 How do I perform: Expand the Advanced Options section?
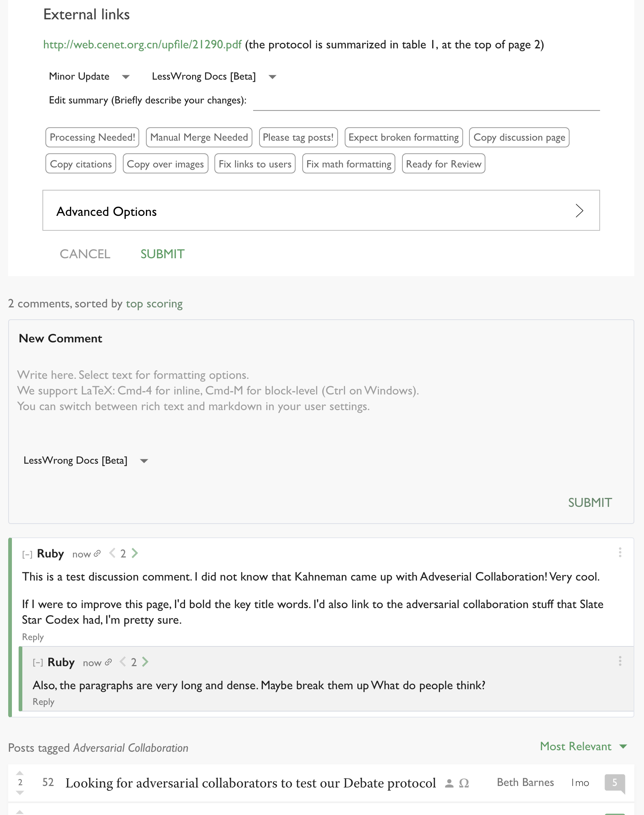click(x=321, y=210)
